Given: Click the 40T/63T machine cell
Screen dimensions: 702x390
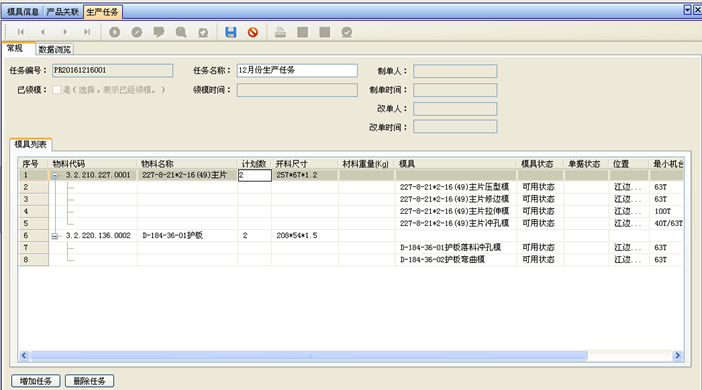Looking at the screenshot, I should [666, 223].
